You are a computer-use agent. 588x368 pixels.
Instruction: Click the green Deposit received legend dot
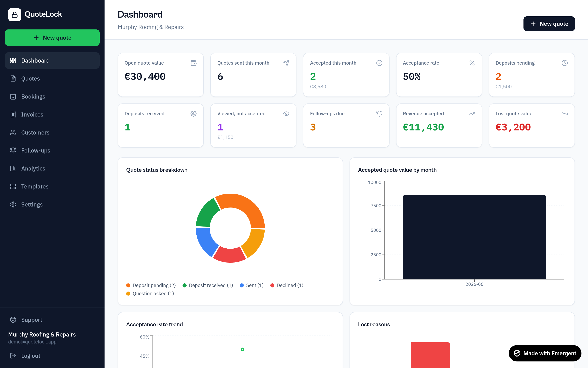point(184,285)
